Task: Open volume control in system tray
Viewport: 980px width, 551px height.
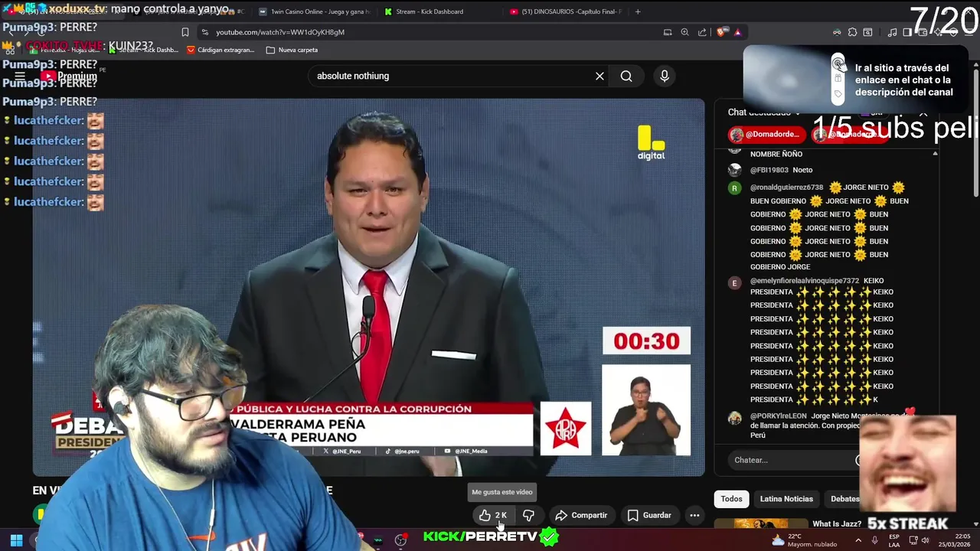Action: pyautogui.click(x=925, y=540)
